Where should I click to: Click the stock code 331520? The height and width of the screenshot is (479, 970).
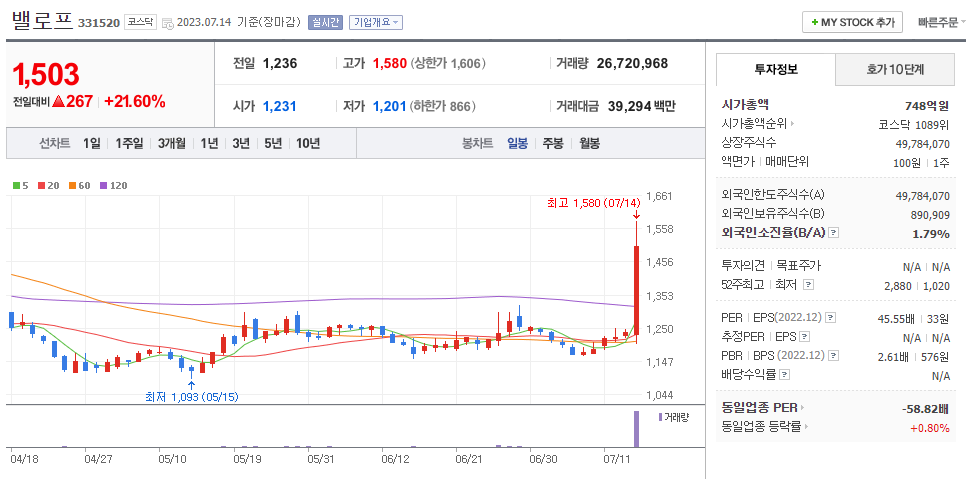point(98,23)
